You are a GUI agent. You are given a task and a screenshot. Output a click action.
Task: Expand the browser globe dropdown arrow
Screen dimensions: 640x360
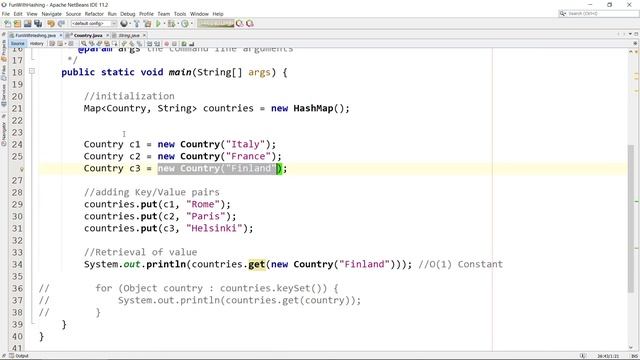[x=130, y=24]
